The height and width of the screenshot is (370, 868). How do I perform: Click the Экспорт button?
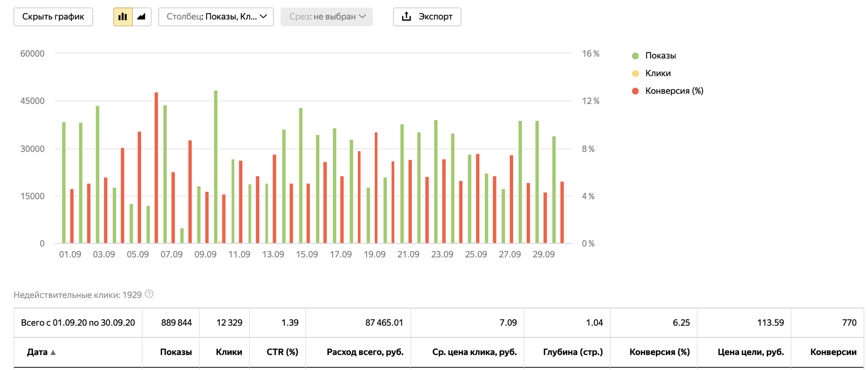pos(427,17)
